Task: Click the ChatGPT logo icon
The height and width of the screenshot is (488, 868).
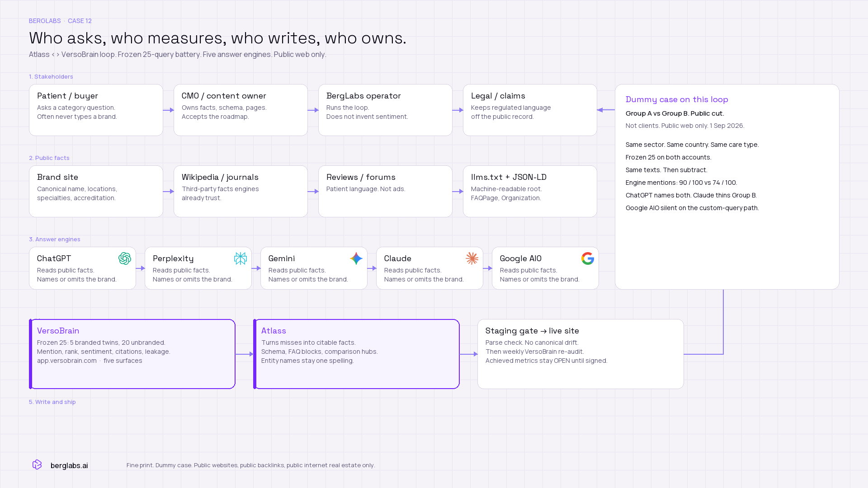Action: [125, 258]
